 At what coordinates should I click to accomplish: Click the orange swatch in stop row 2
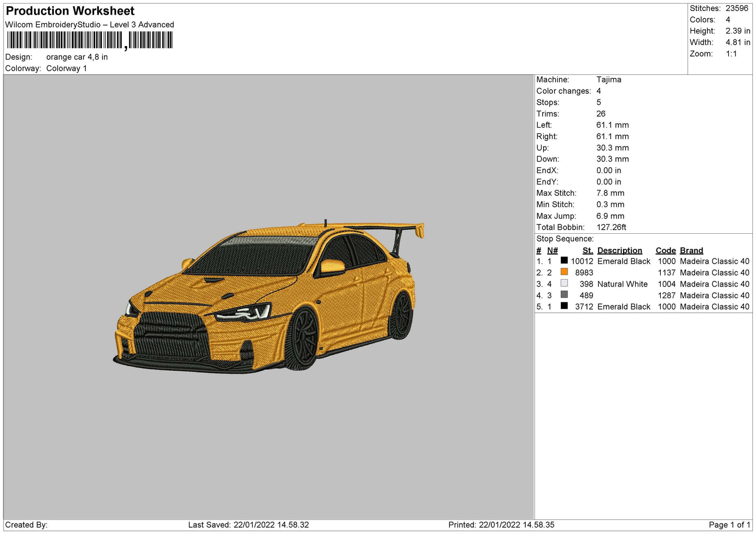tap(564, 272)
